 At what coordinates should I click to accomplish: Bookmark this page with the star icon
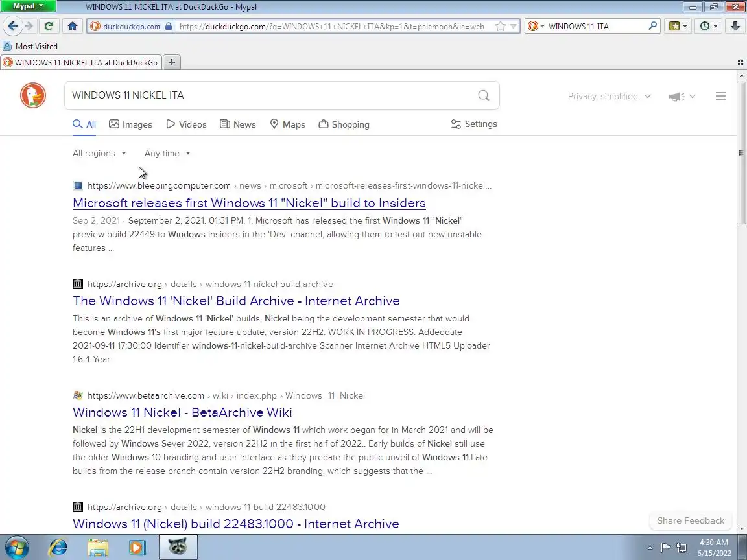click(x=500, y=26)
